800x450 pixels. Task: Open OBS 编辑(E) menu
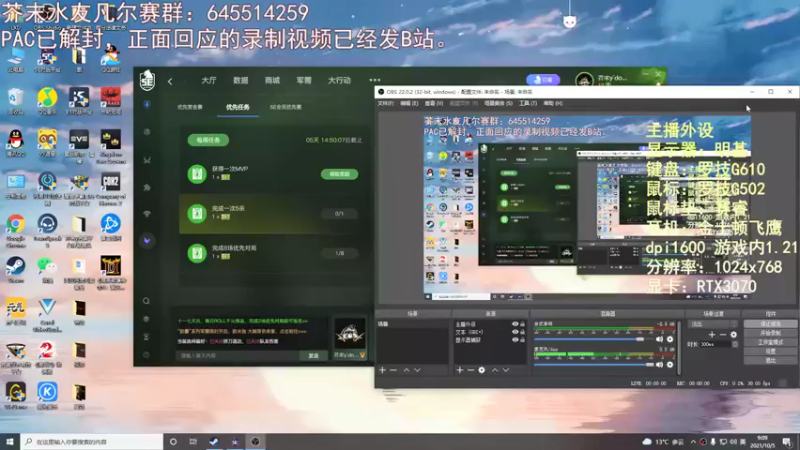409,104
